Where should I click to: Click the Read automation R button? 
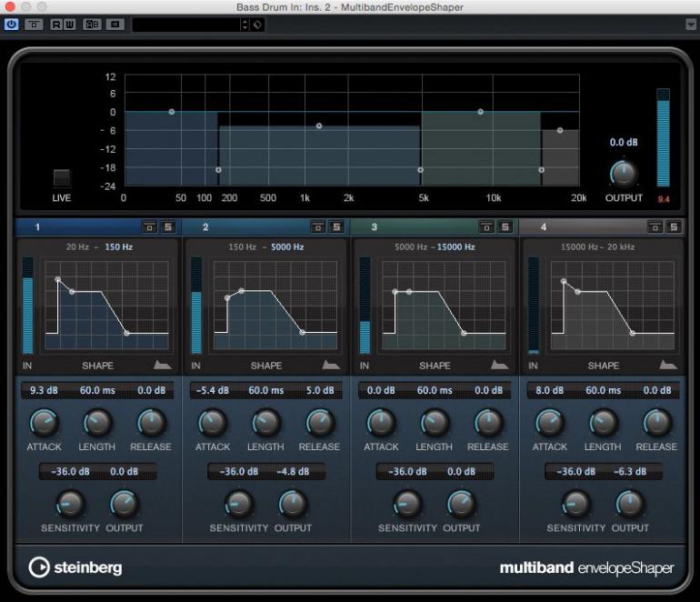[56, 25]
